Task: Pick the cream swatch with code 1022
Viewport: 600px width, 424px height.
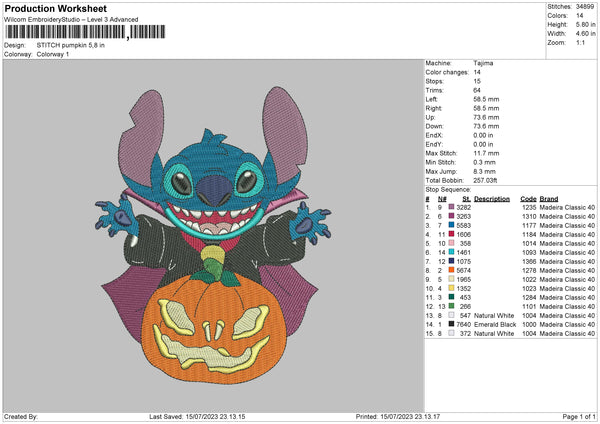Action: click(452, 279)
